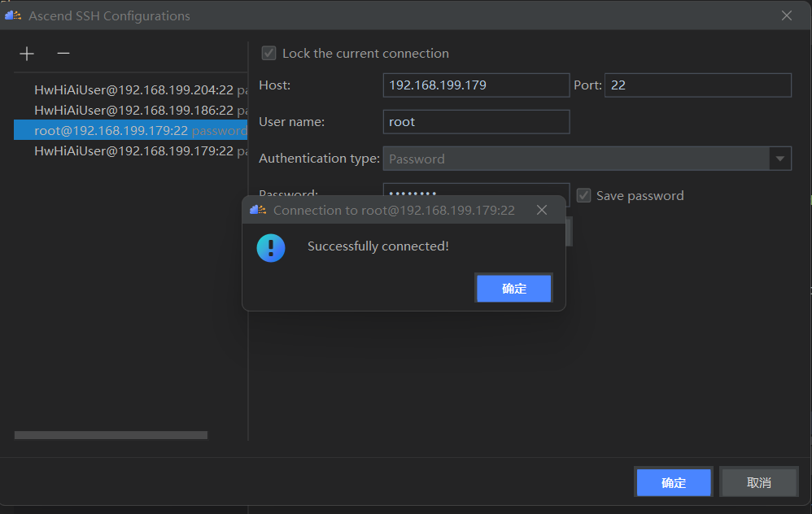Add a new SSH configuration with plus icon
Image resolution: width=812 pixels, height=514 pixels.
coord(26,54)
